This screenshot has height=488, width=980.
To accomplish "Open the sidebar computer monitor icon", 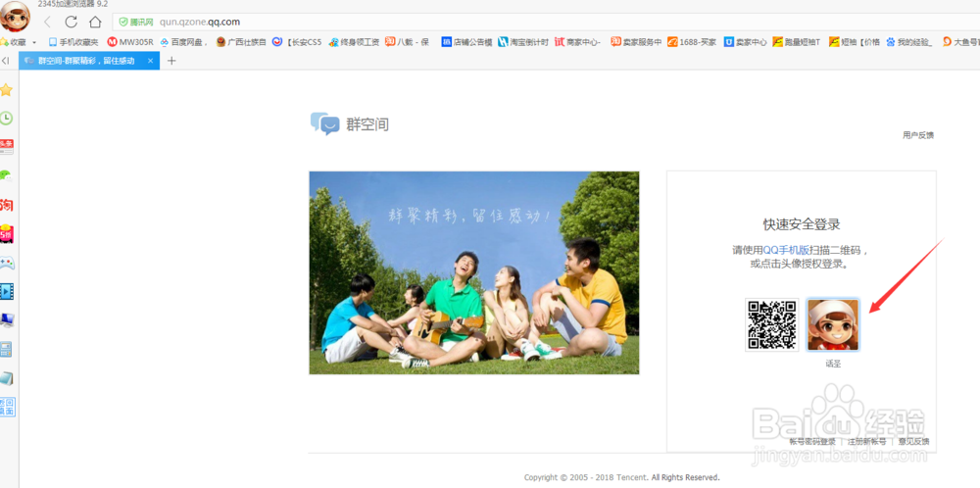I will coord(7,320).
